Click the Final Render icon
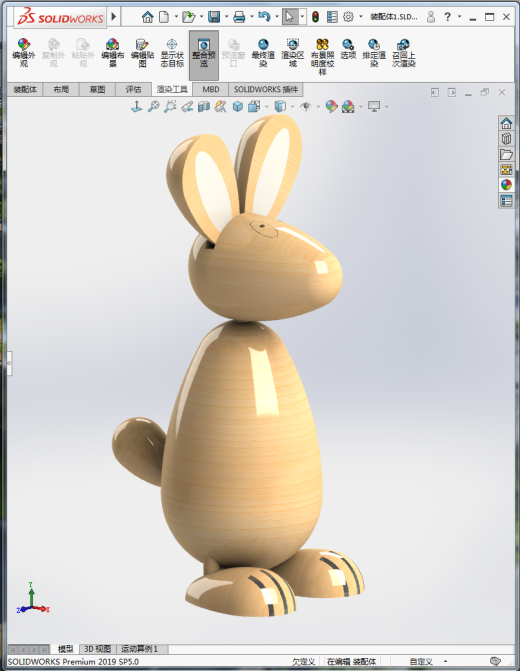 tap(263, 52)
